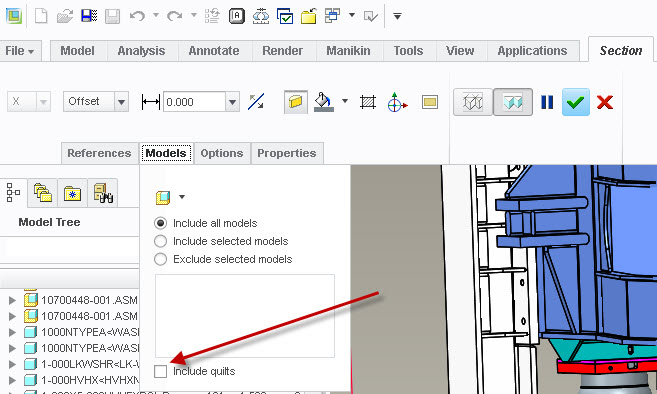Accept section with green checkmark
657x394 pixels.
[x=575, y=102]
